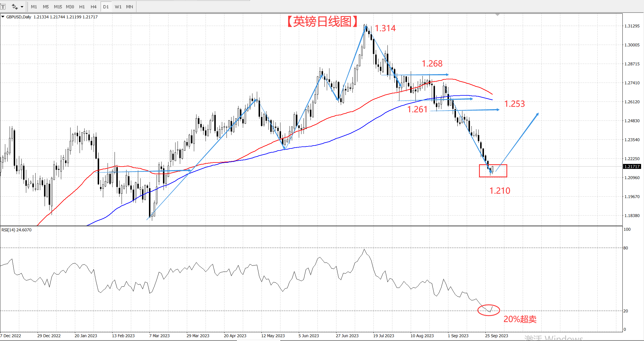Click the gray chart shift marker triangle

(x=498, y=15)
